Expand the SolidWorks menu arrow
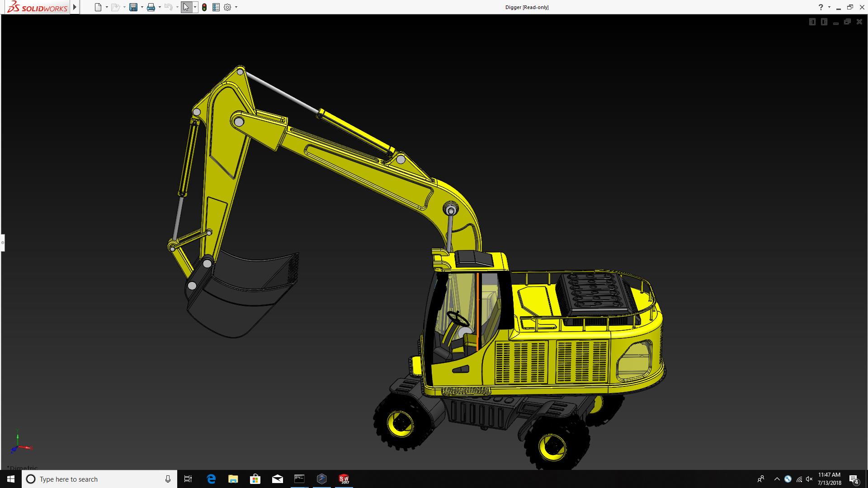Image resolution: width=868 pixels, height=488 pixels. point(75,7)
